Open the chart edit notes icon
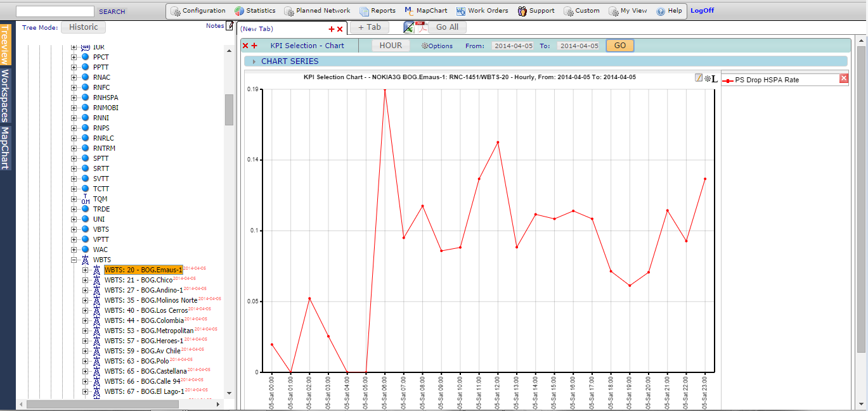The width and height of the screenshot is (868, 411). (x=699, y=78)
